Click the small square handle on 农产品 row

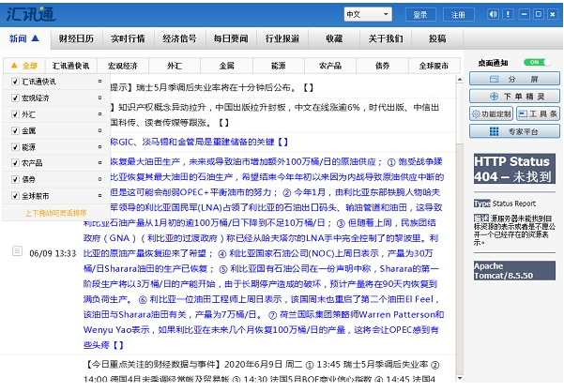click(100, 163)
